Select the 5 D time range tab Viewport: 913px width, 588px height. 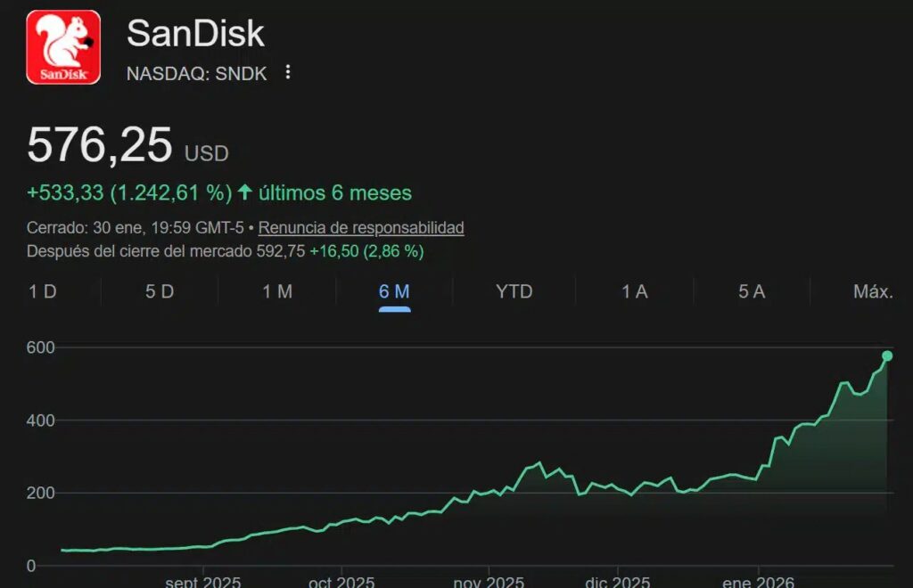coord(160,291)
